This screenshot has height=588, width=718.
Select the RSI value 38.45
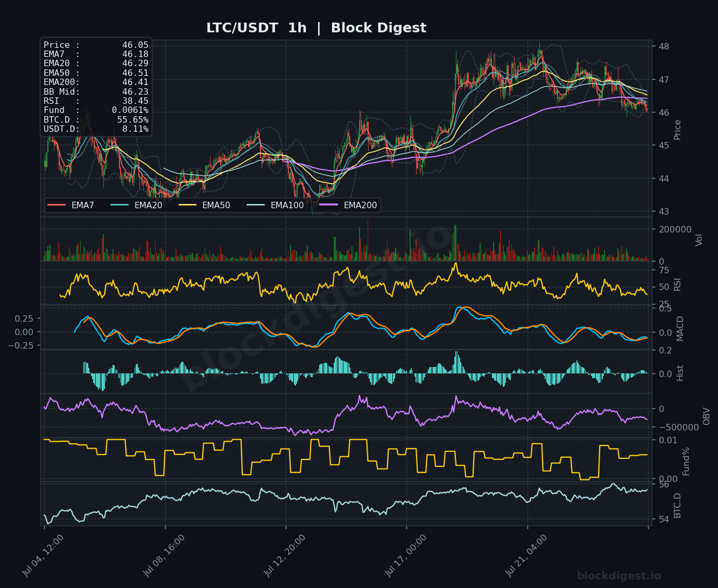(x=135, y=101)
